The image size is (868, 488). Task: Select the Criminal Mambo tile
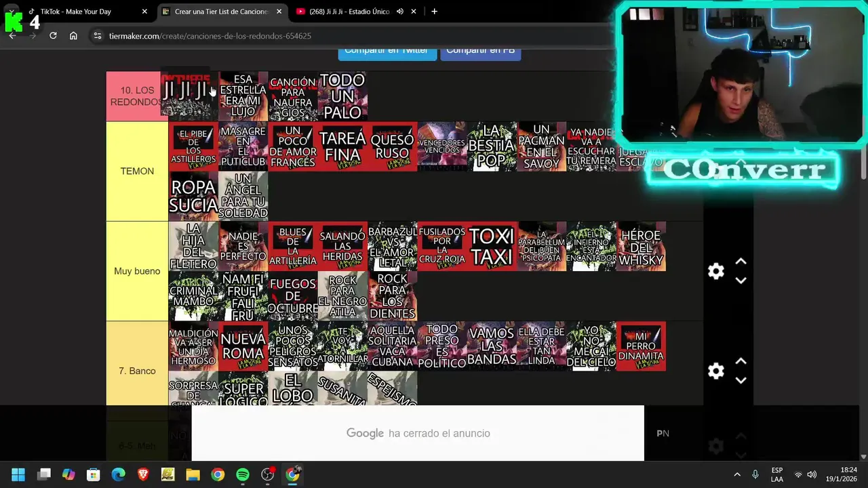(193, 296)
